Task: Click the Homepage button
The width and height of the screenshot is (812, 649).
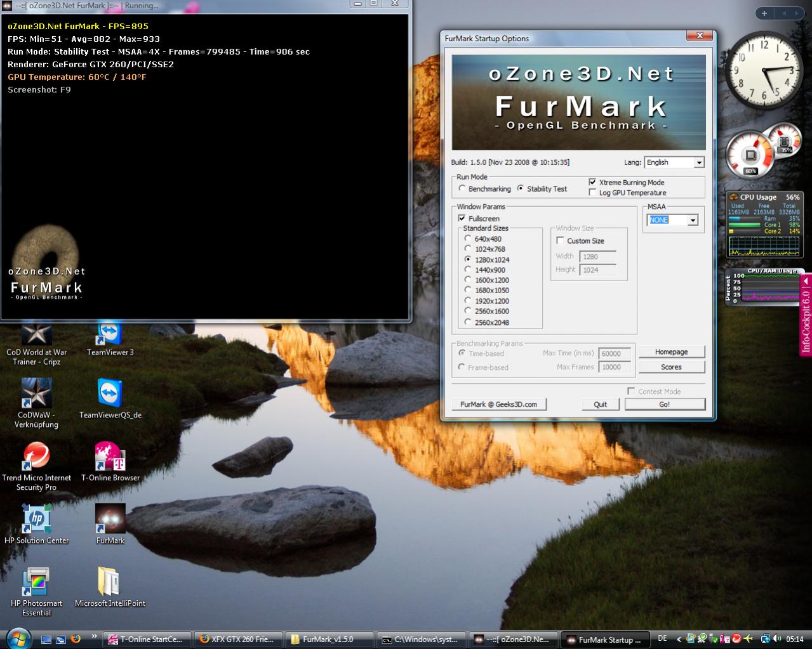Action: (x=671, y=351)
